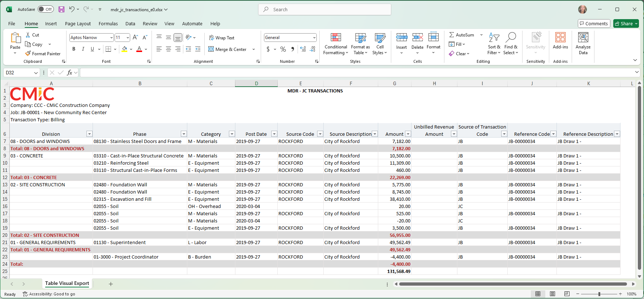Click the Cut scissors icon
Viewport: 644px width, 299px height.
(28, 35)
